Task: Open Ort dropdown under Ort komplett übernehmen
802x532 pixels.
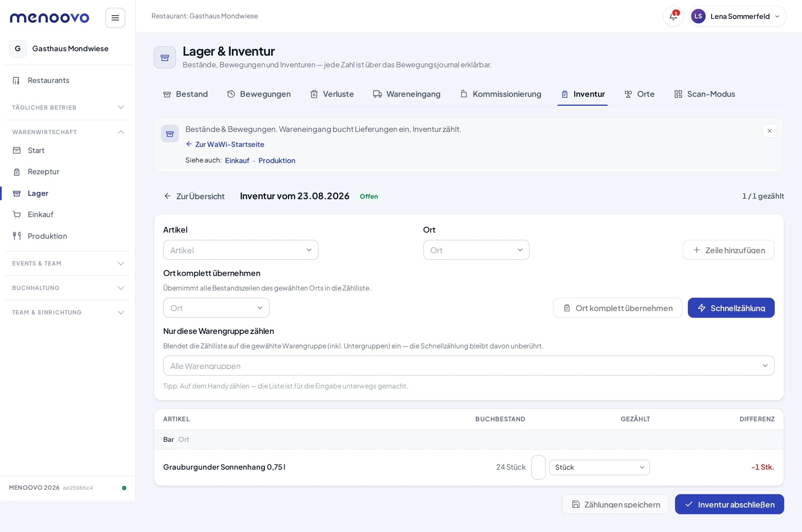Action: (216, 308)
